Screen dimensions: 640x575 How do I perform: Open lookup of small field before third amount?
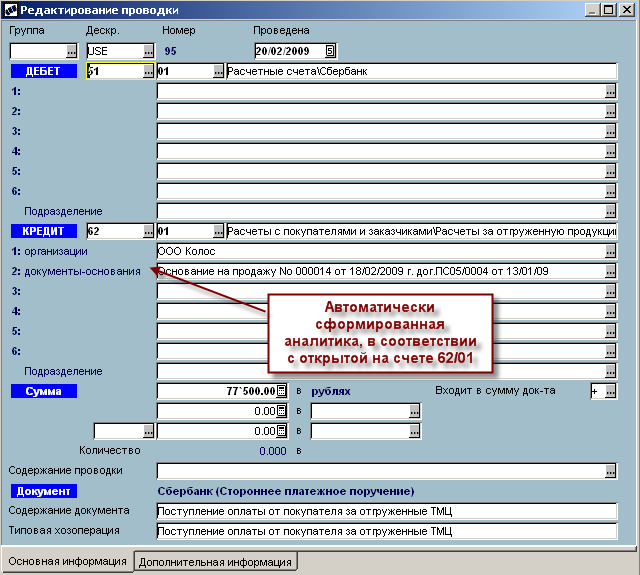tap(149, 431)
